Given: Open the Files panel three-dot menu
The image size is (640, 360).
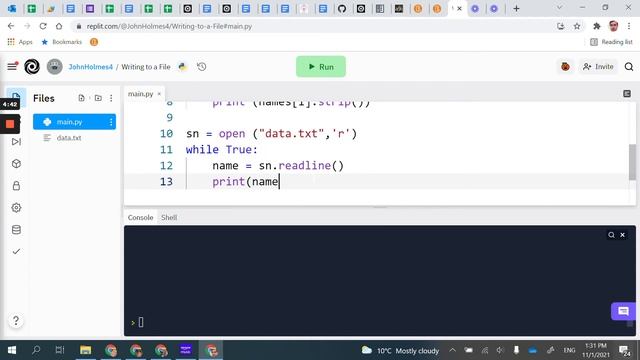Looking at the screenshot, I should 111,98.
